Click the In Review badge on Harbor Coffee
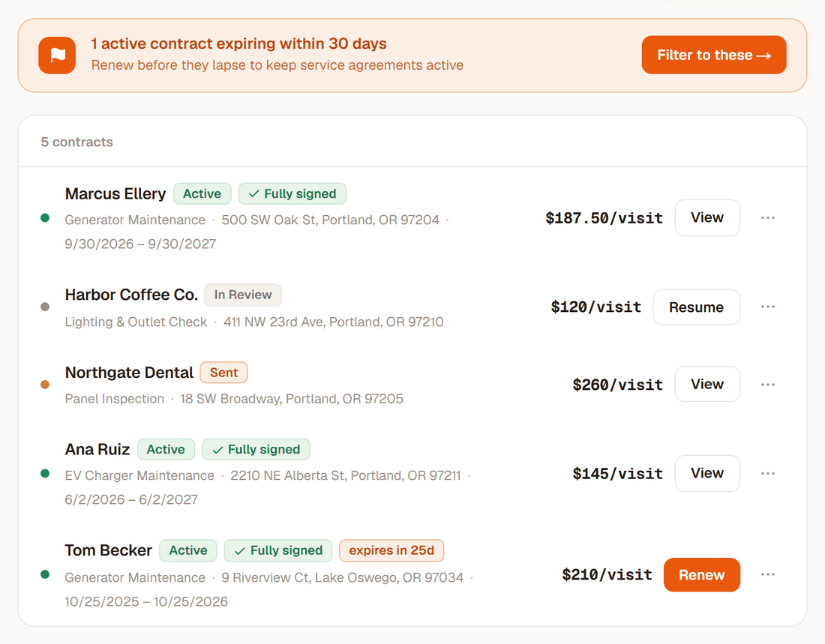825x644 pixels. [242, 295]
